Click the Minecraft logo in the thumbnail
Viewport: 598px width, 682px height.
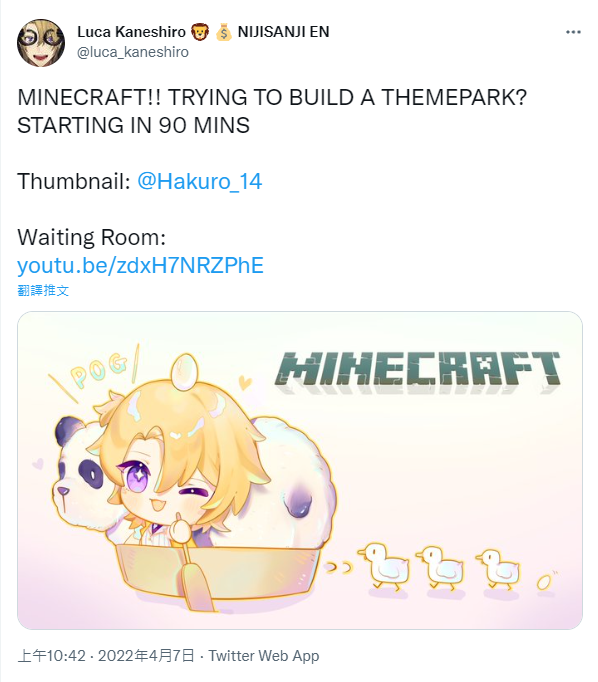pyautogui.click(x=417, y=370)
